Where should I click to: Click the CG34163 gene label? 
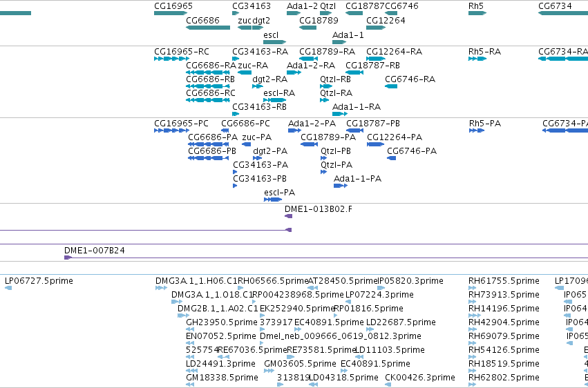(252, 6)
